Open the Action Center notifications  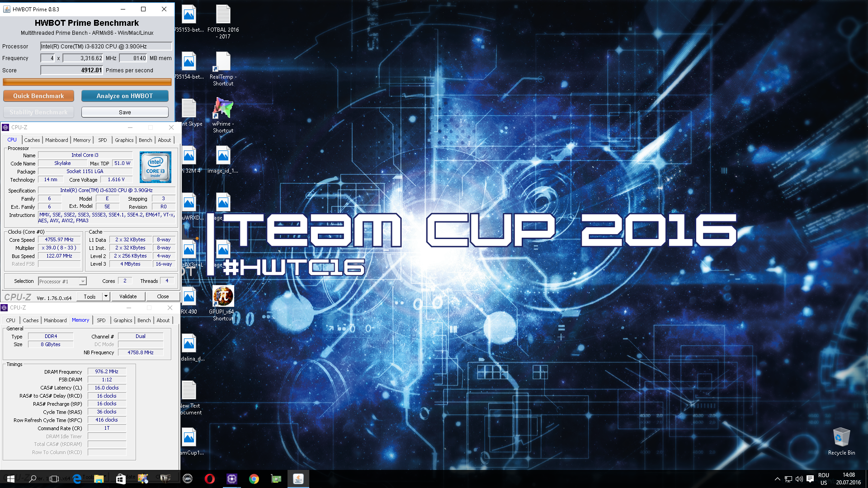tap(810, 479)
